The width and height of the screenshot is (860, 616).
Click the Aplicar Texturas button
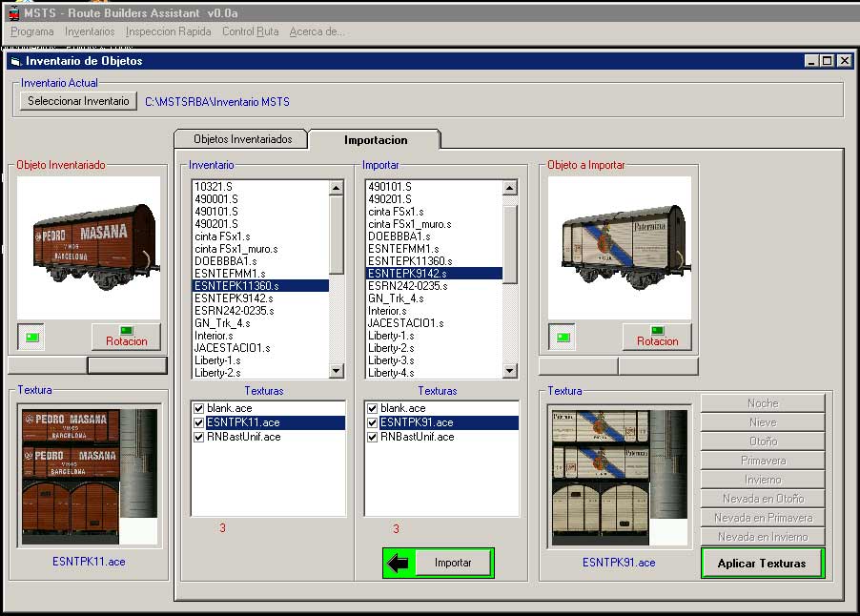click(764, 563)
